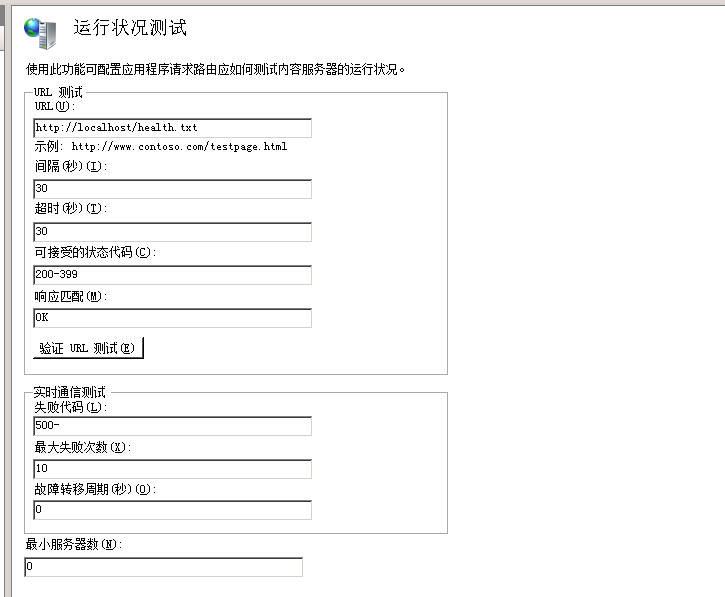This screenshot has height=597, width=725.
Task: Click the 验证 URL 测试 button
Action: pyautogui.click(x=88, y=348)
